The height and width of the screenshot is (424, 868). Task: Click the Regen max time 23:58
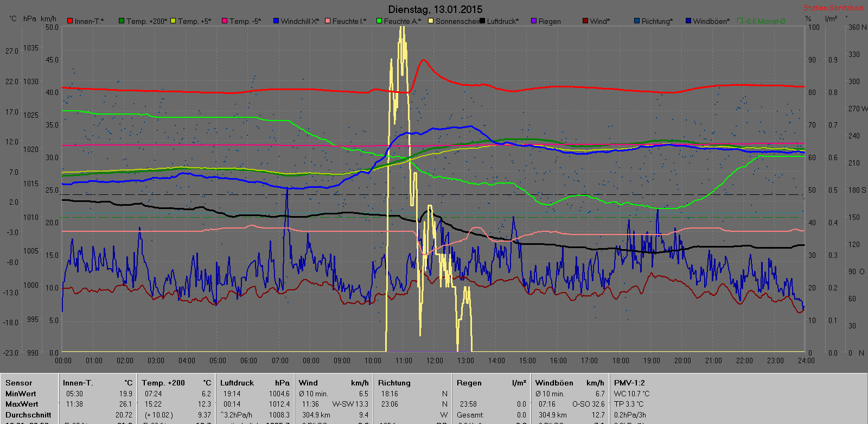click(x=469, y=404)
